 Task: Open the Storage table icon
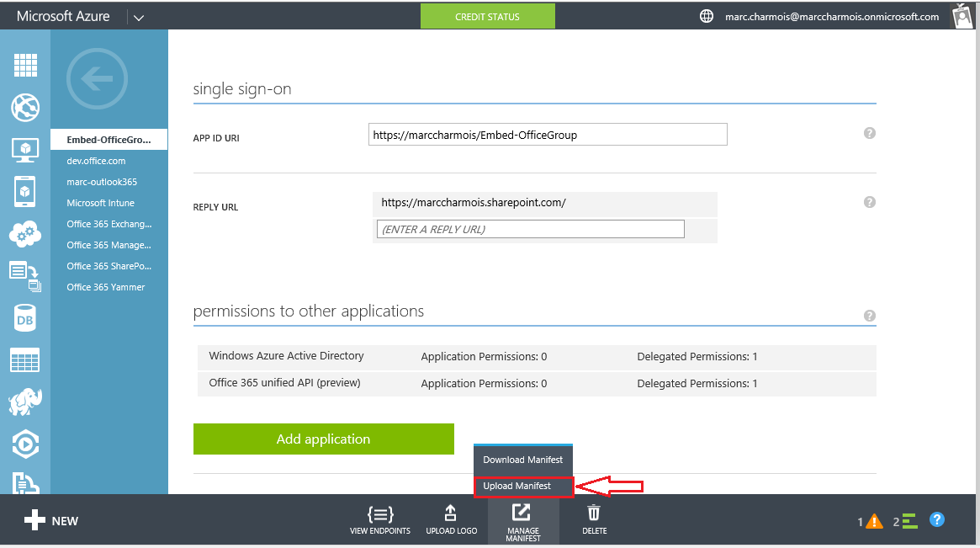pyautogui.click(x=25, y=360)
